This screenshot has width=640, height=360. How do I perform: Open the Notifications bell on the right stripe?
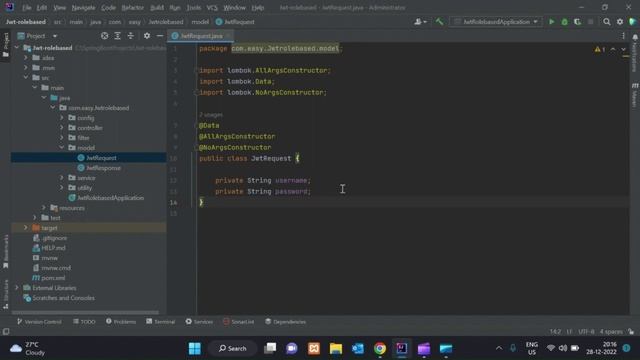click(635, 38)
